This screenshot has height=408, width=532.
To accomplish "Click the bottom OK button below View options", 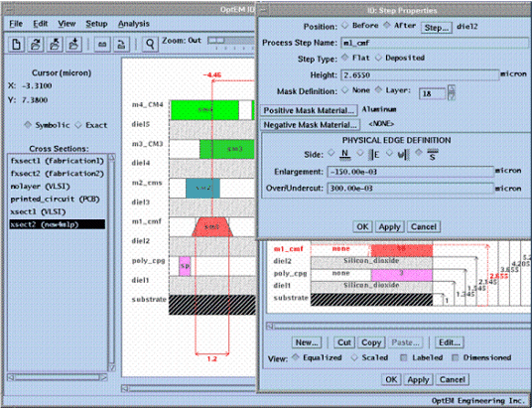I will [391, 379].
